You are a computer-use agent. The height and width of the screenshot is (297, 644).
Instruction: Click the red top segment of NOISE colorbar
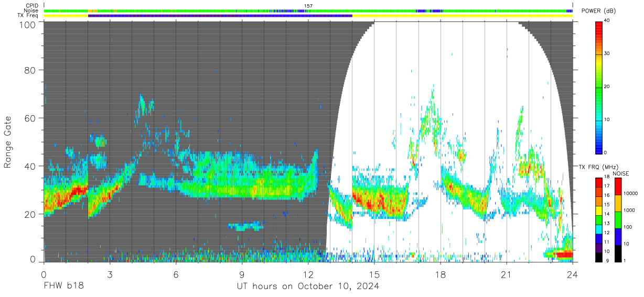[x=618, y=185]
